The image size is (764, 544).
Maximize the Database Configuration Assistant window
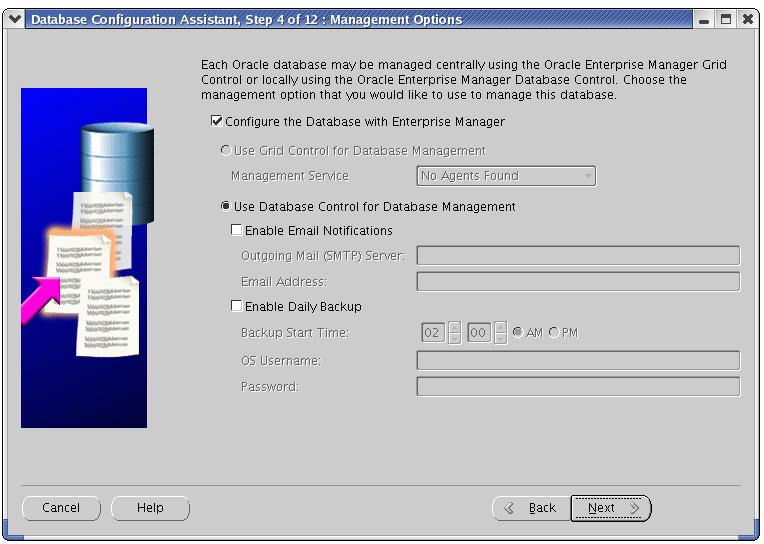(x=726, y=19)
